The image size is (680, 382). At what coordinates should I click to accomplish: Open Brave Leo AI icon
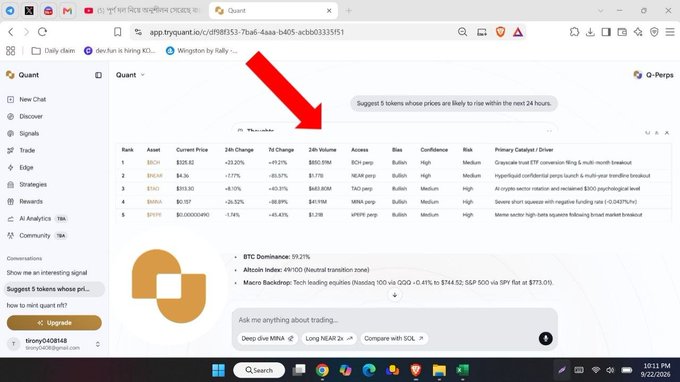[638, 32]
